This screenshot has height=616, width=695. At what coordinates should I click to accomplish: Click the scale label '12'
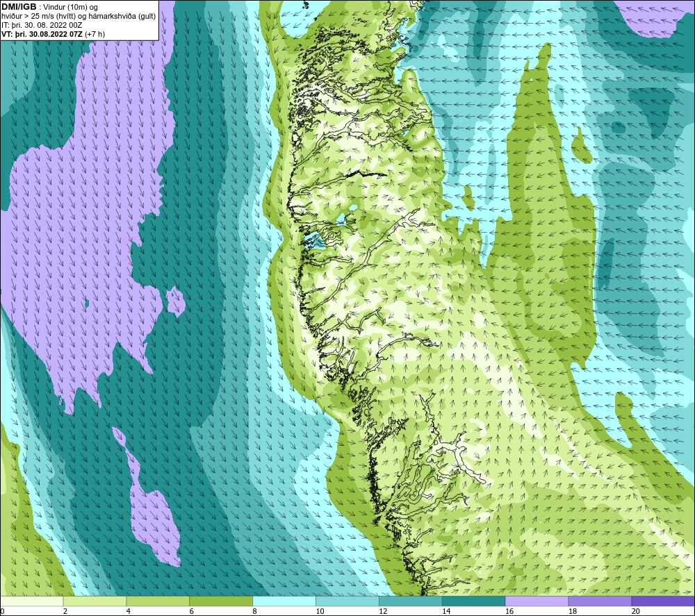click(383, 611)
